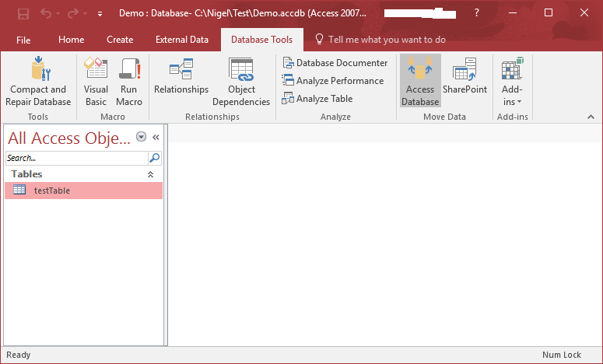Collapse the Tables group

click(150, 174)
